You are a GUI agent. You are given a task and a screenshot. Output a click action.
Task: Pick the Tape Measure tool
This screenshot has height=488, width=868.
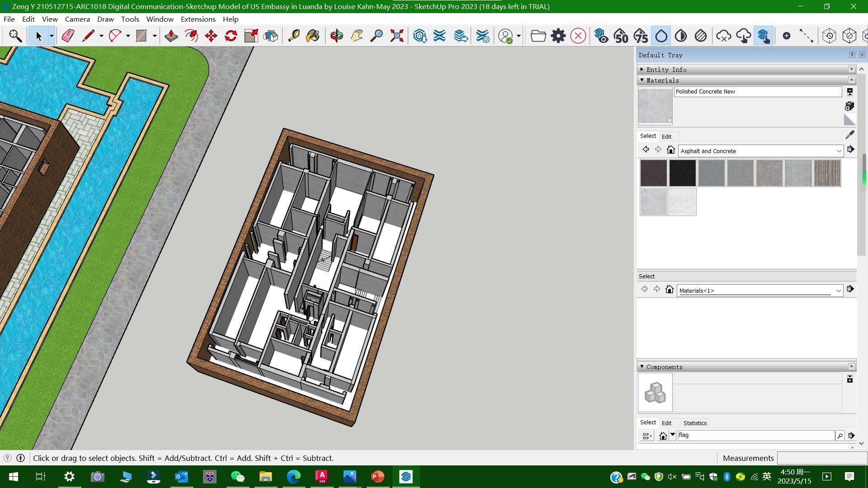coord(294,36)
